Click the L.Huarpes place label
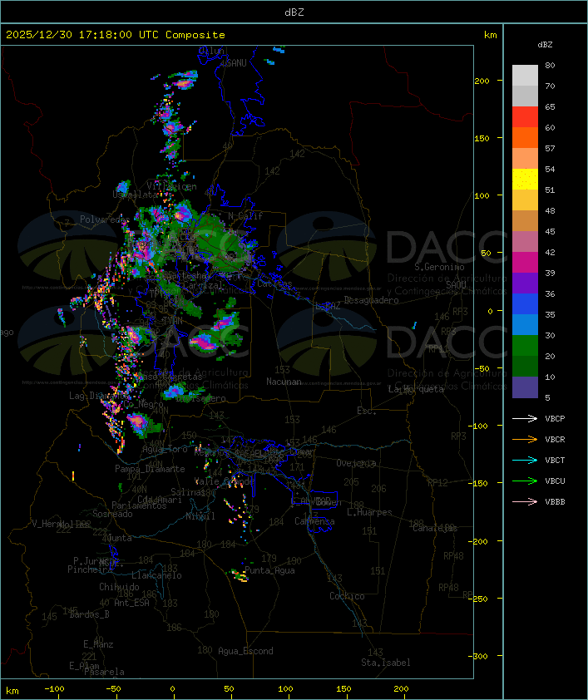Screen dimensions: 588x700 (x=369, y=512)
